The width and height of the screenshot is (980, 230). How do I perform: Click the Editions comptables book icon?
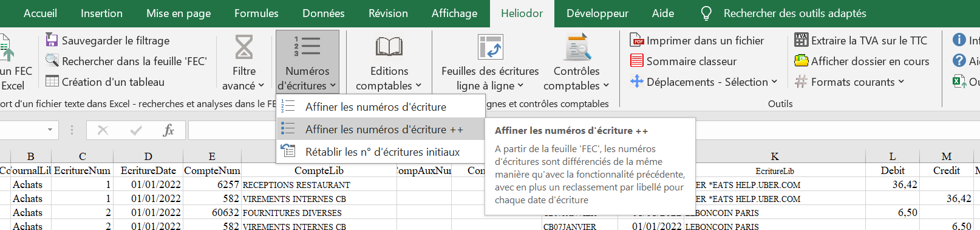[389, 47]
